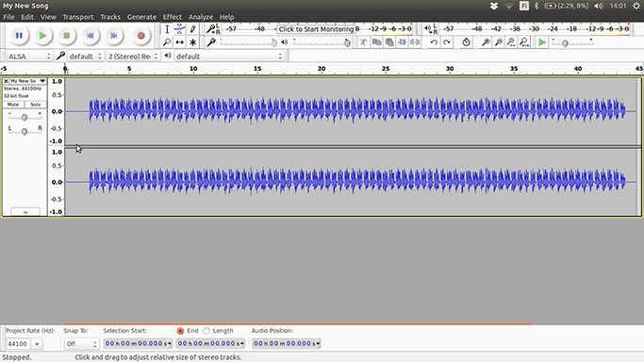Click the Zoom In icon
This screenshot has width=644, height=362.
click(x=486, y=42)
